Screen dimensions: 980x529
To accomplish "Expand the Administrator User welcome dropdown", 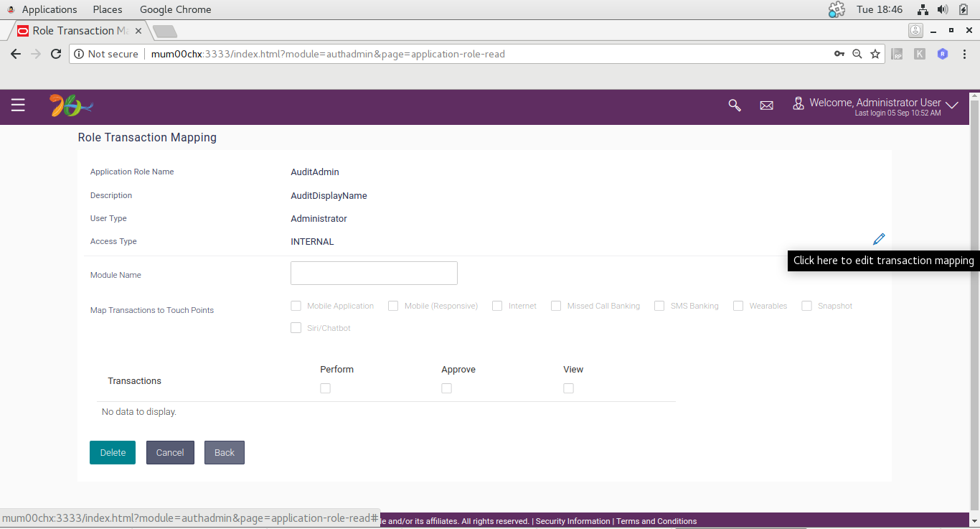I will pos(951,106).
